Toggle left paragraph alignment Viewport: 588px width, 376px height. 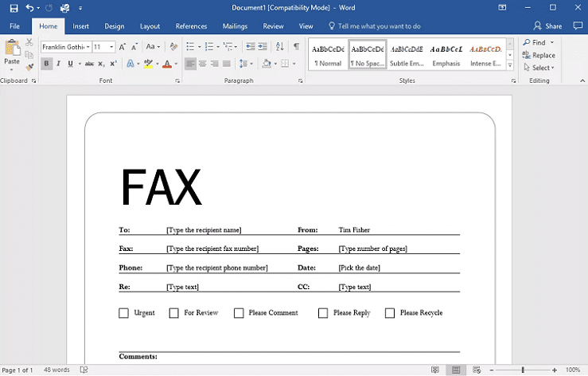tap(190, 64)
